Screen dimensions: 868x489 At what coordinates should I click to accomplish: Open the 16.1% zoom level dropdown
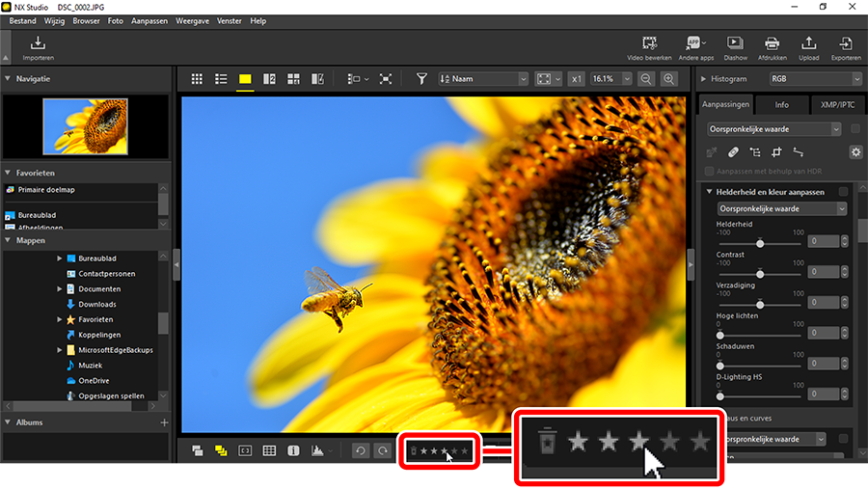pos(611,79)
